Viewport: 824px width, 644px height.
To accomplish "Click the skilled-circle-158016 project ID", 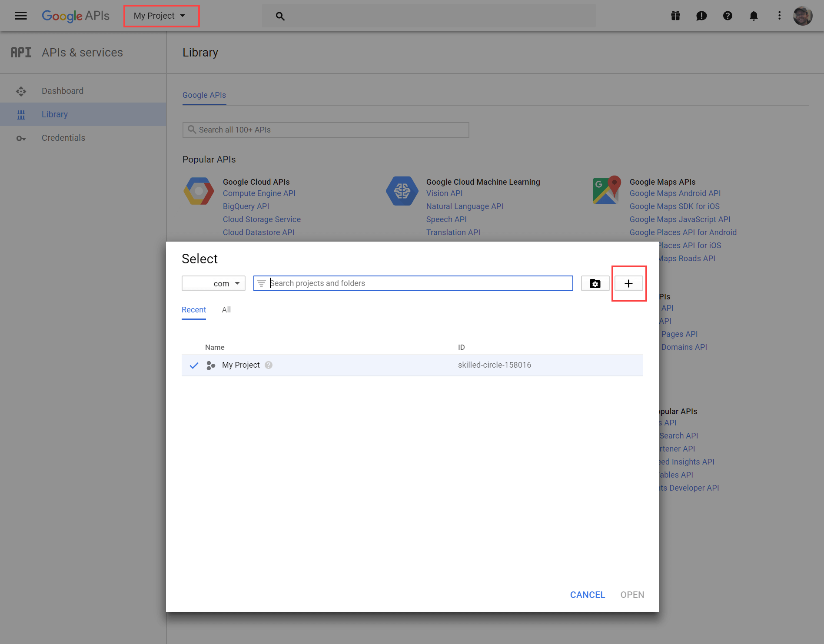I will [495, 365].
